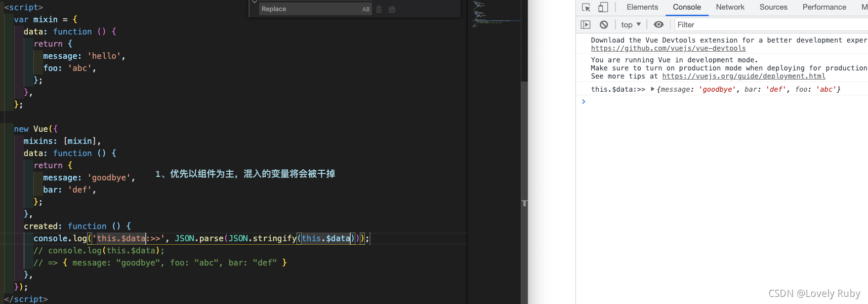Click the 'You are running Vue' console message
Viewport: 868px width, 304px height.
pos(674,60)
